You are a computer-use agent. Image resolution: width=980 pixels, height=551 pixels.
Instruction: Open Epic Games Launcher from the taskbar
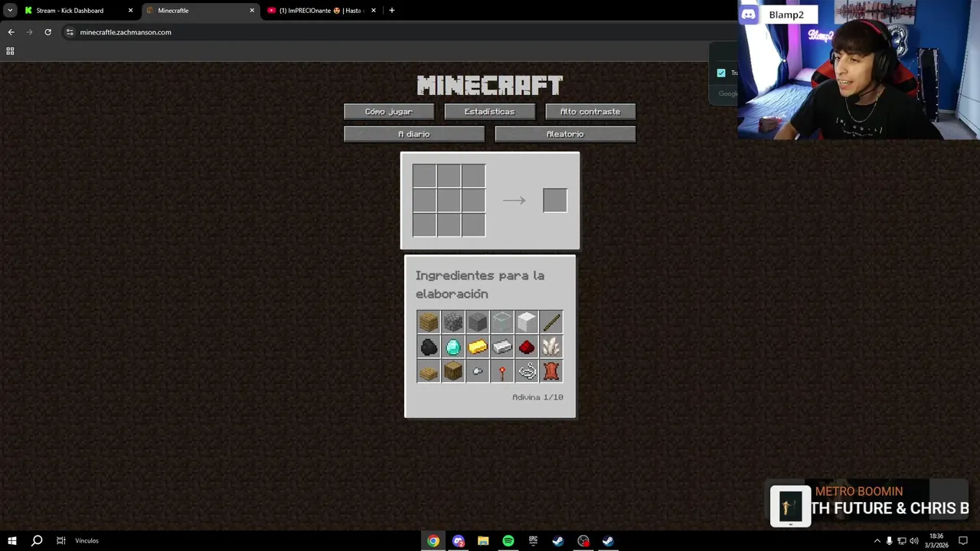pos(533,541)
